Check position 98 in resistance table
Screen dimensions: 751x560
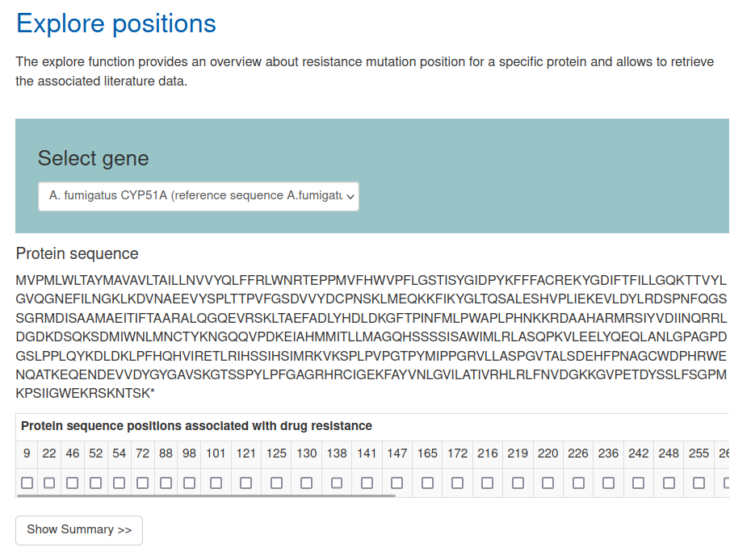click(190, 483)
